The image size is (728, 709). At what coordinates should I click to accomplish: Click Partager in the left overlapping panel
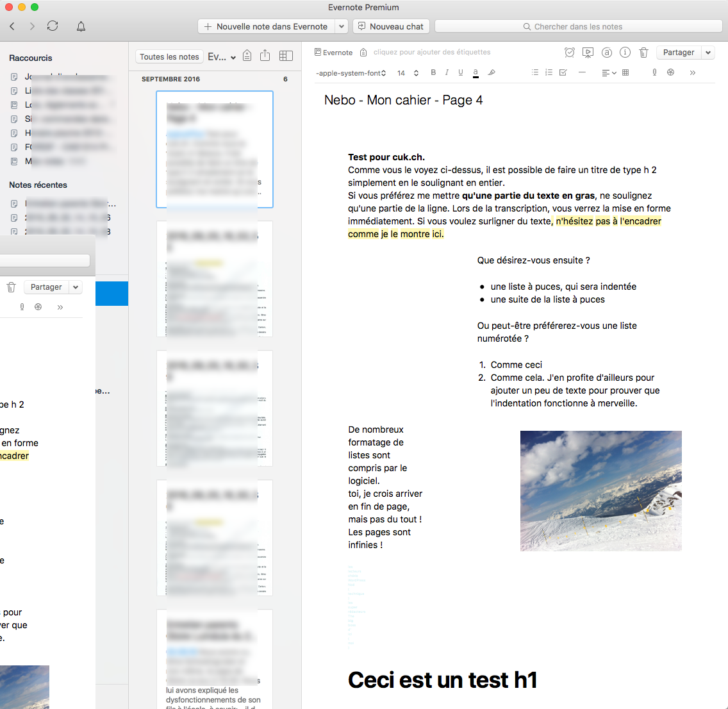[46, 287]
